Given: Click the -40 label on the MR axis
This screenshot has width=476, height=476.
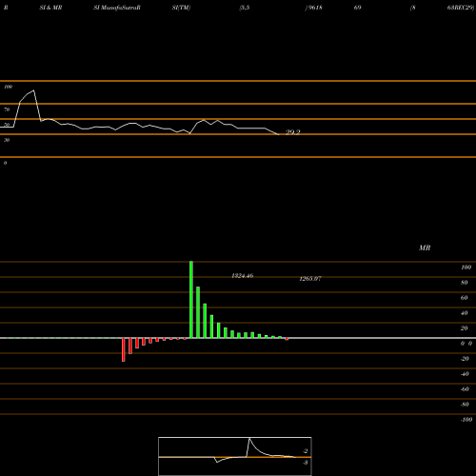Looking at the screenshot, I should [x=465, y=374].
